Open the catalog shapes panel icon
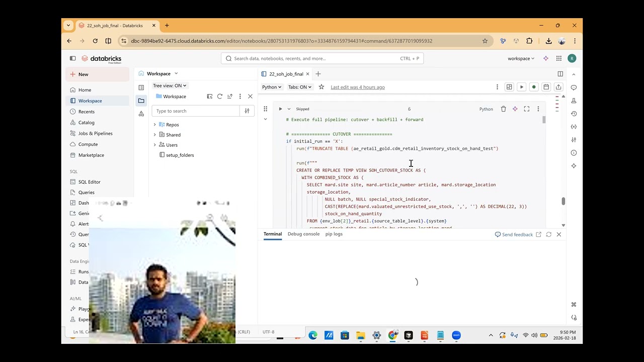Viewport: 644px width, 362px height. coord(141,114)
